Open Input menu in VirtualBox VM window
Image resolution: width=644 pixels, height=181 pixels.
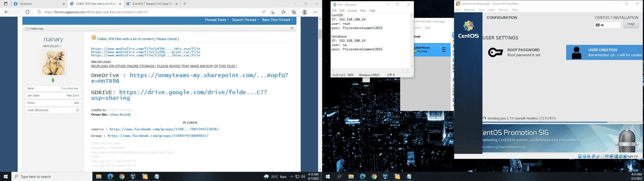point(491,10)
